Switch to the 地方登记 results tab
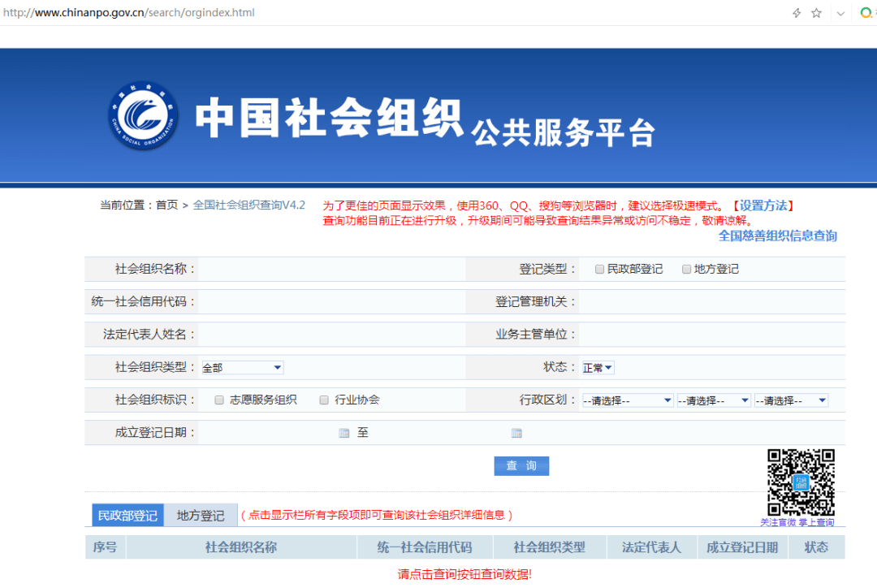The image size is (877, 588). click(201, 515)
